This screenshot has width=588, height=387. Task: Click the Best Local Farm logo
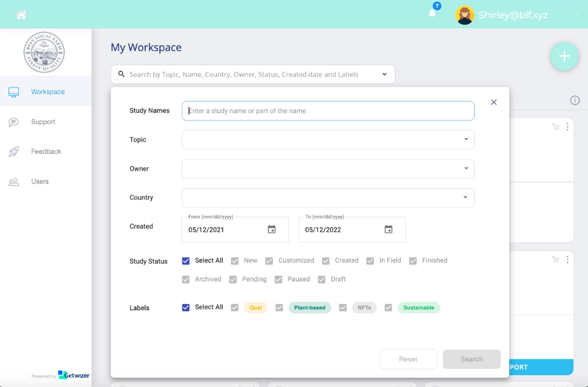pos(44,52)
